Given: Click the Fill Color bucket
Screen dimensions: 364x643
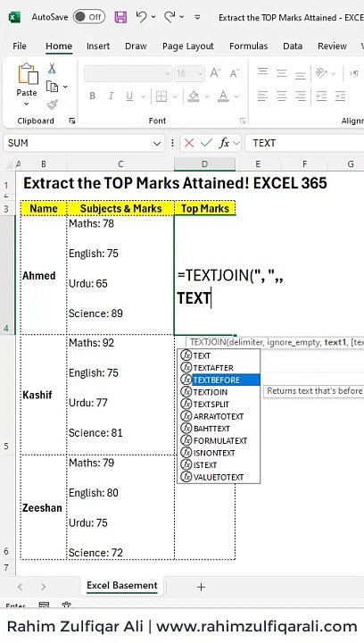Looking at the screenshot, I should pyautogui.click(x=194, y=96).
